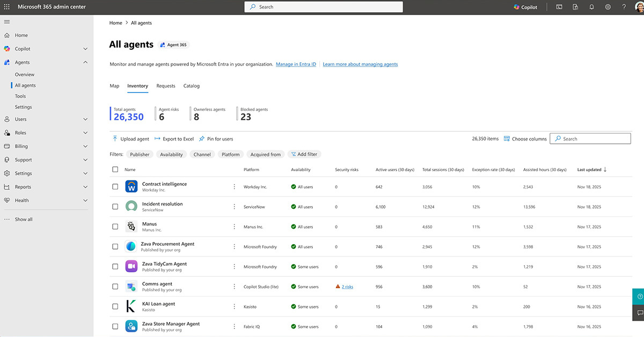The height and width of the screenshot is (337, 644).
Task: Click Export to Excel button
Action: (x=174, y=139)
